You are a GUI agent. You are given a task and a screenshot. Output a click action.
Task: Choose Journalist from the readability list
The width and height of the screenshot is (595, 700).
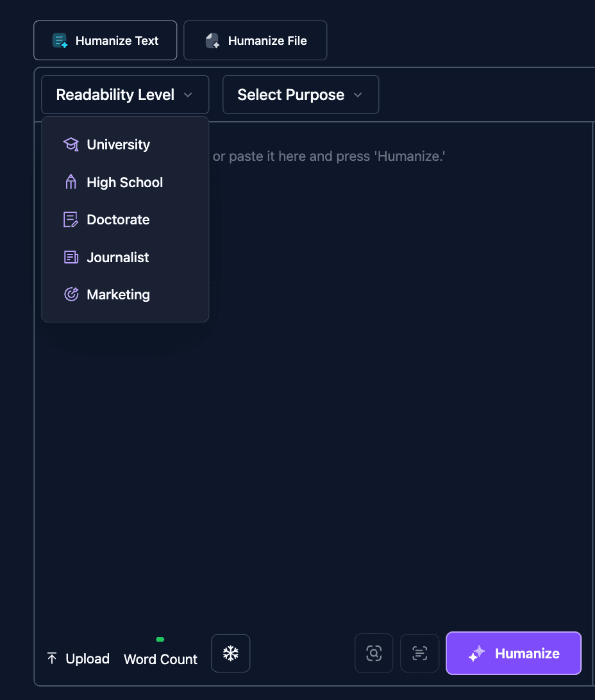click(116, 257)
